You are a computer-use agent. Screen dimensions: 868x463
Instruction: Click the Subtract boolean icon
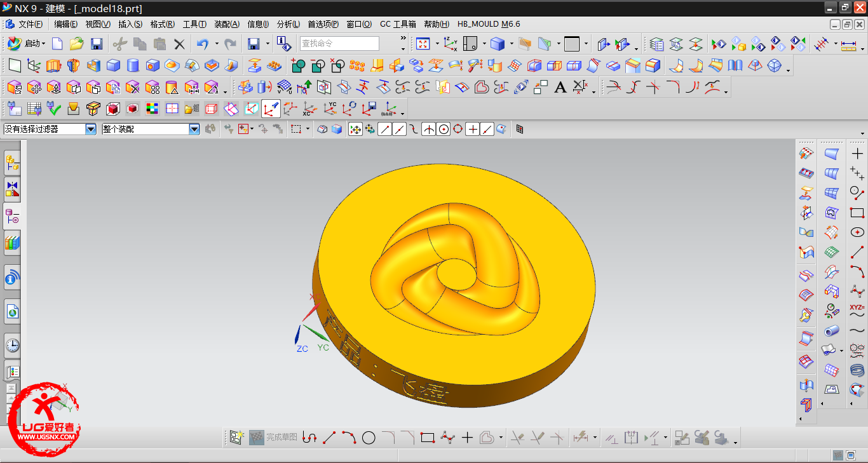tap(318, 65)
